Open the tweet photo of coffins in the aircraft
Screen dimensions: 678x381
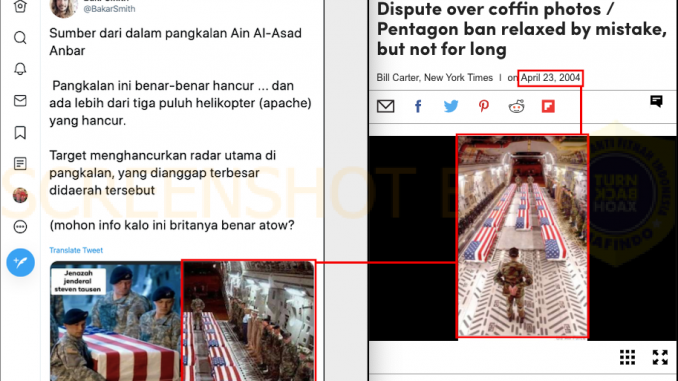tap(248, 321)
